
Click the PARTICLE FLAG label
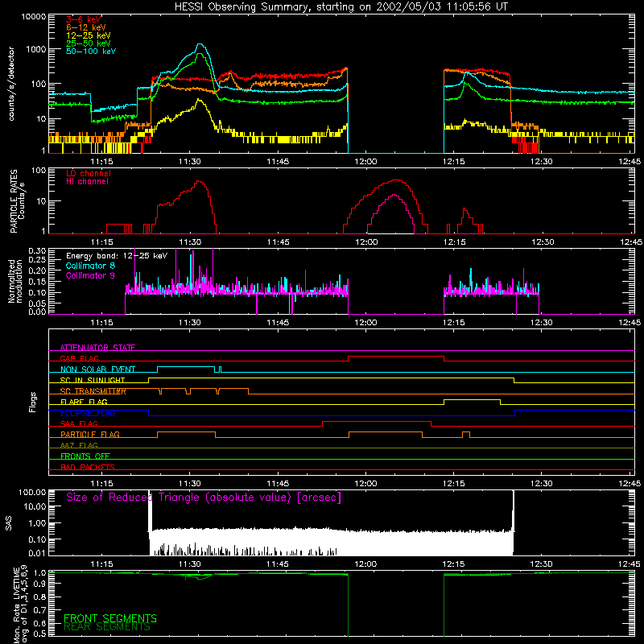point(90,435)
